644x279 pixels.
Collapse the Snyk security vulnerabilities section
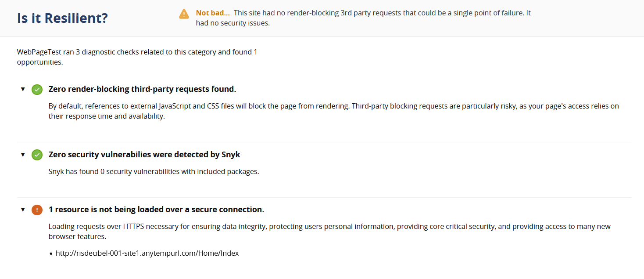pyautogui.click(x=23, y=155)
